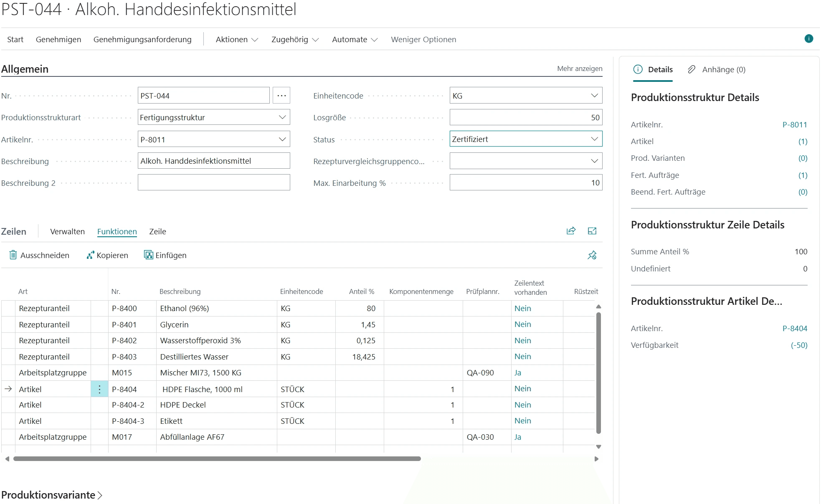Open Zeilen section in full-screen via expand icon

pos(592,231)
